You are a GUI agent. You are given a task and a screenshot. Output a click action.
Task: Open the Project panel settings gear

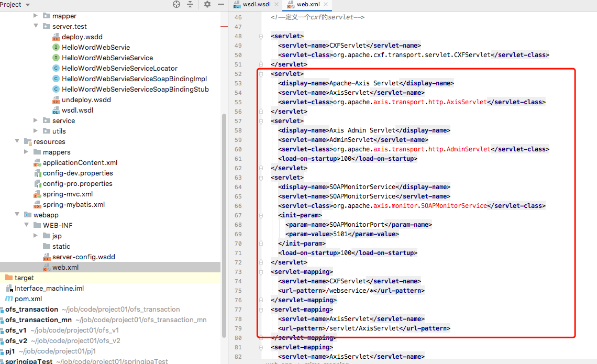(x=207, y=4)
